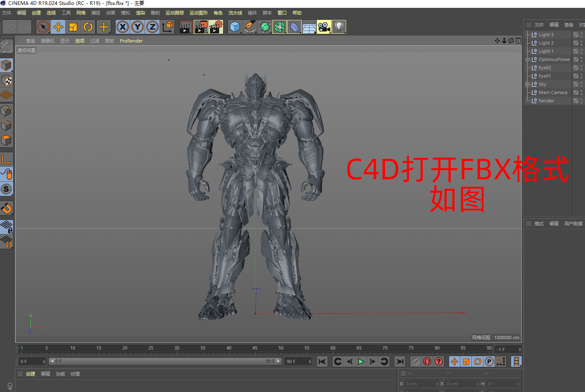Add a Camera object

[324, 27]
